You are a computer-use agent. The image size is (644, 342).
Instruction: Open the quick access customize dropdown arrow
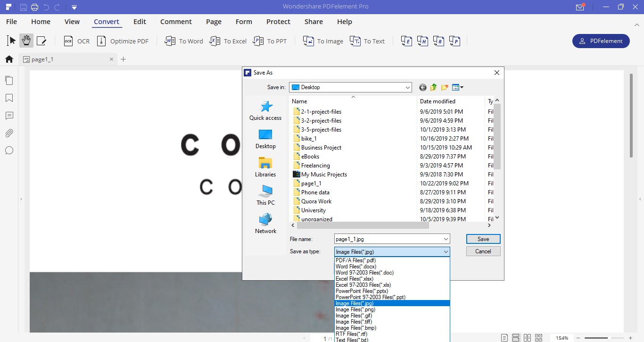[74, 7]
